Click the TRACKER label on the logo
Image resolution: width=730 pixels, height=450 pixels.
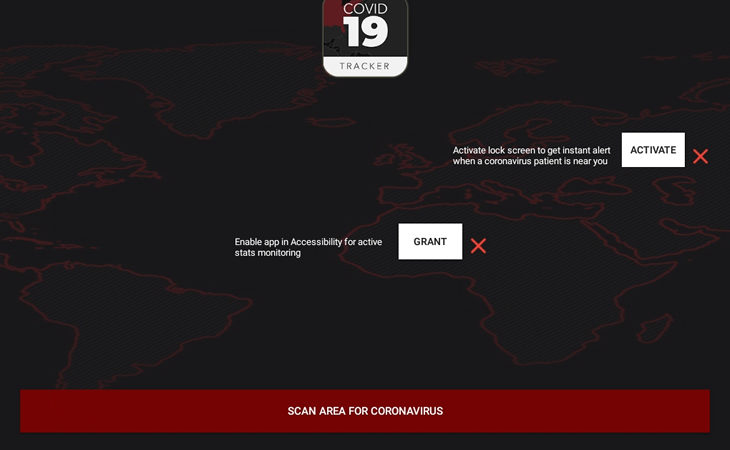(365, 66)
